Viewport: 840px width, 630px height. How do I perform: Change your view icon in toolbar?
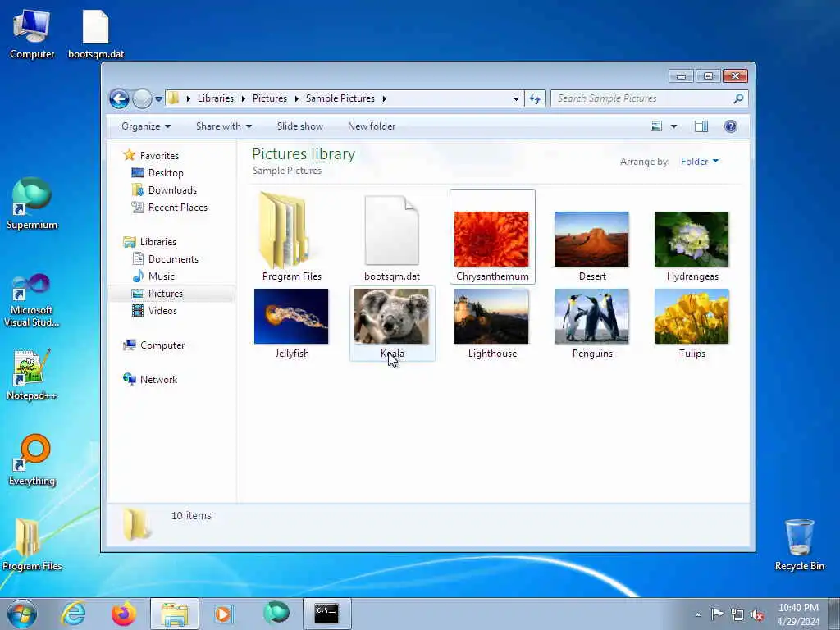pyautogui.click(x=656, y=126)
